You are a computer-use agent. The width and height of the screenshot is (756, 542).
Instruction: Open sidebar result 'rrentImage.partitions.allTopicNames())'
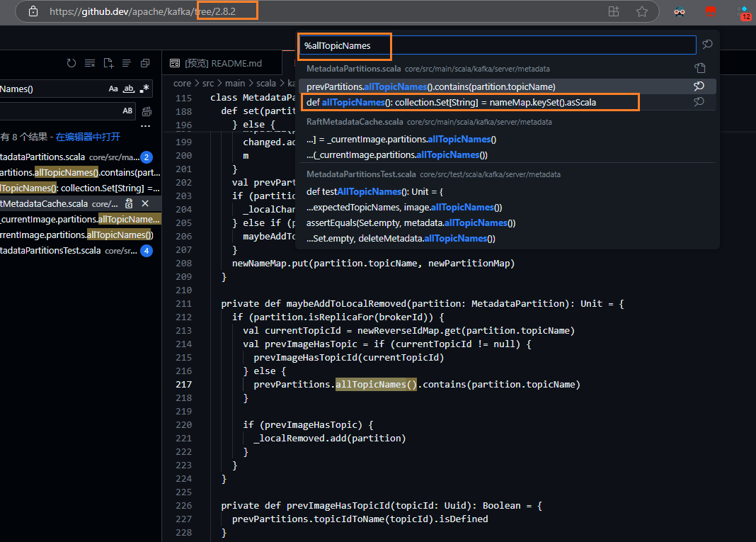point(81,235)
